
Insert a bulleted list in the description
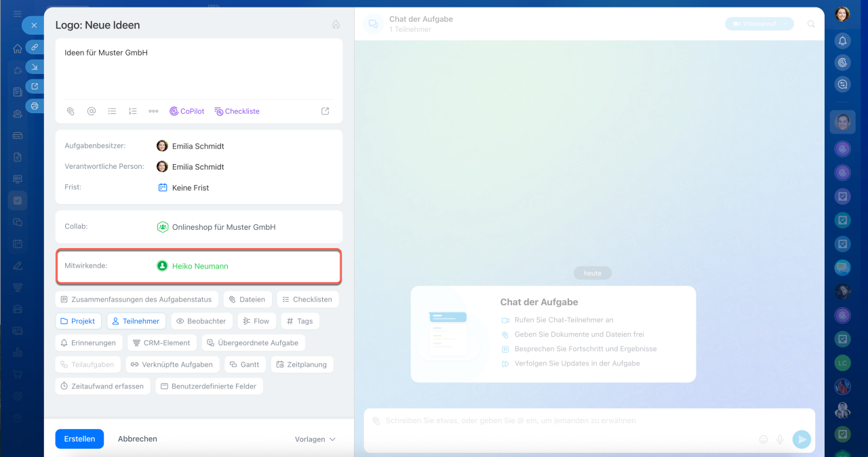(x=112, y=111)
